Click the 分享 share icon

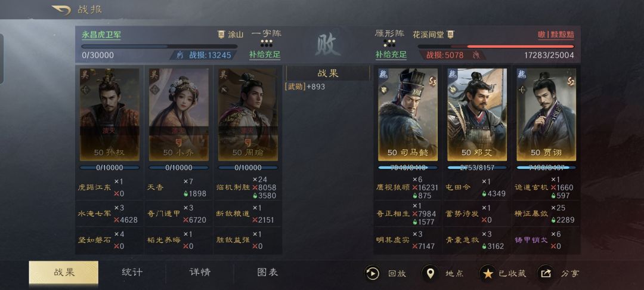[x=546, y=273]
